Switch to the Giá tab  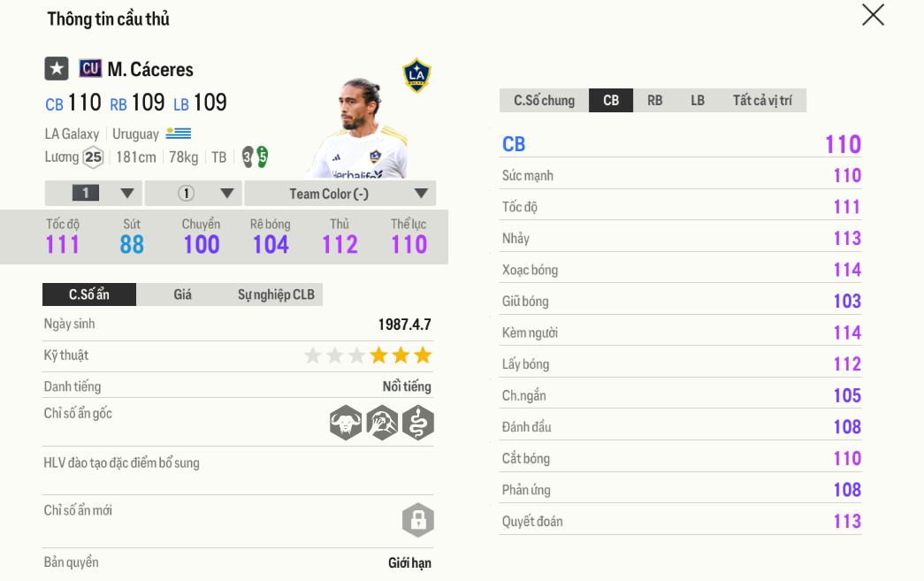pyautogui.click(x=182, y=294)
